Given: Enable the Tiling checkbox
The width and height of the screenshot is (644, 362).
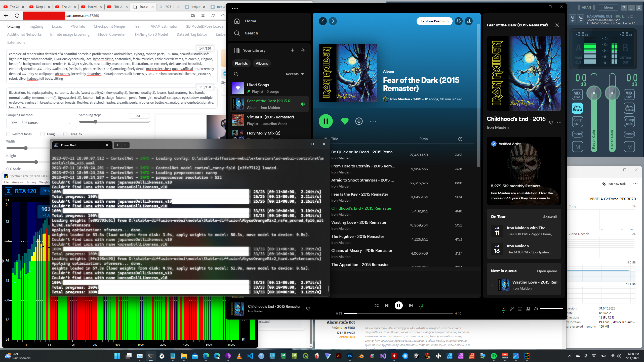Looking at the screenshot, I should coord(43,134).
